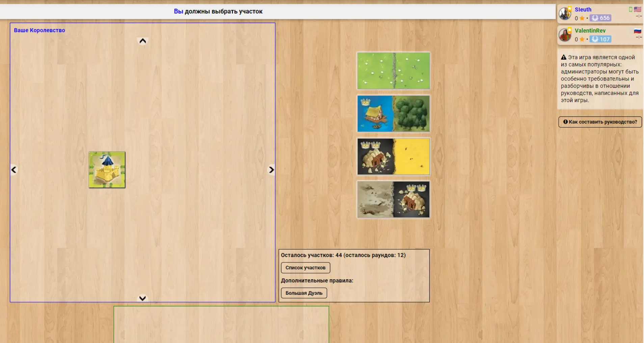Click the "Большая Дуэль" rules button
The image size is (644, 343).
point(304,293)
